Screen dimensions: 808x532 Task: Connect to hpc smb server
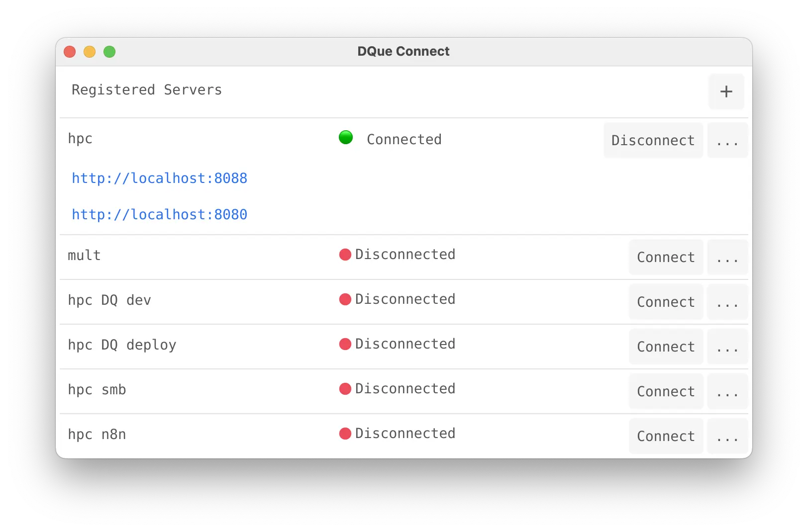pyautogui.click(x=666, y=392)
